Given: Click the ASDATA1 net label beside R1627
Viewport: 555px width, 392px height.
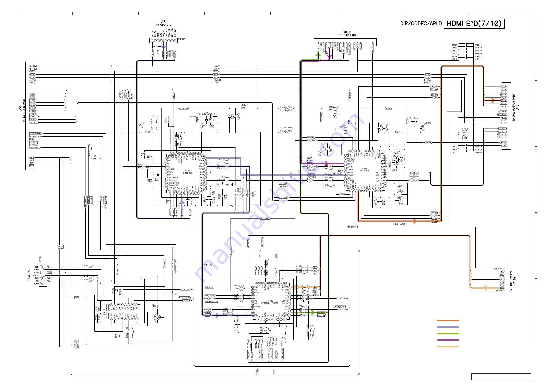Looking at the screenshot, I should 311,175.
